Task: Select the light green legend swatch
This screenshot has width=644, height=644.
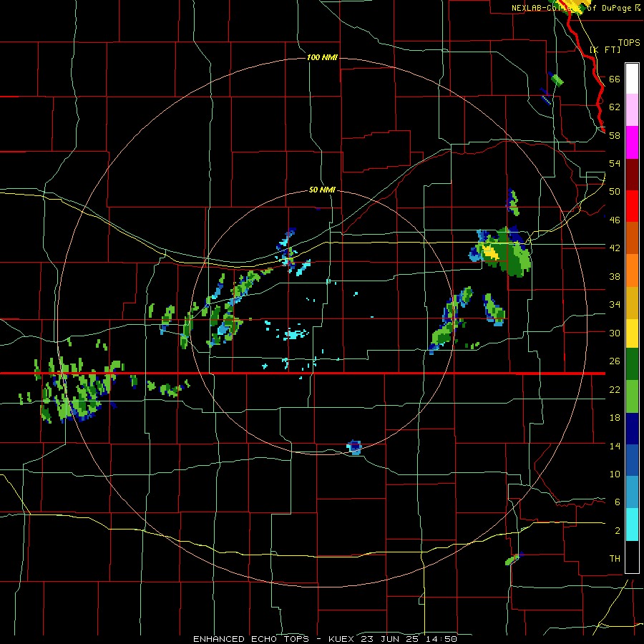Action: click(632, 396)
